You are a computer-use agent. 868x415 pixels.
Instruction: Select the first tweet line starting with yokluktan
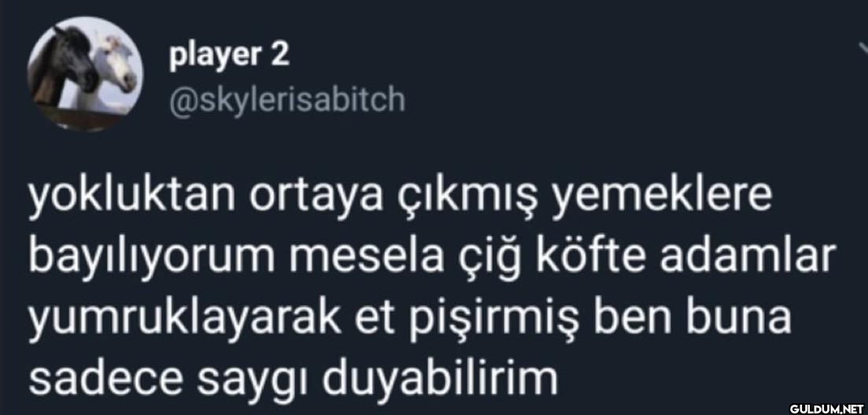pos(400,198)
